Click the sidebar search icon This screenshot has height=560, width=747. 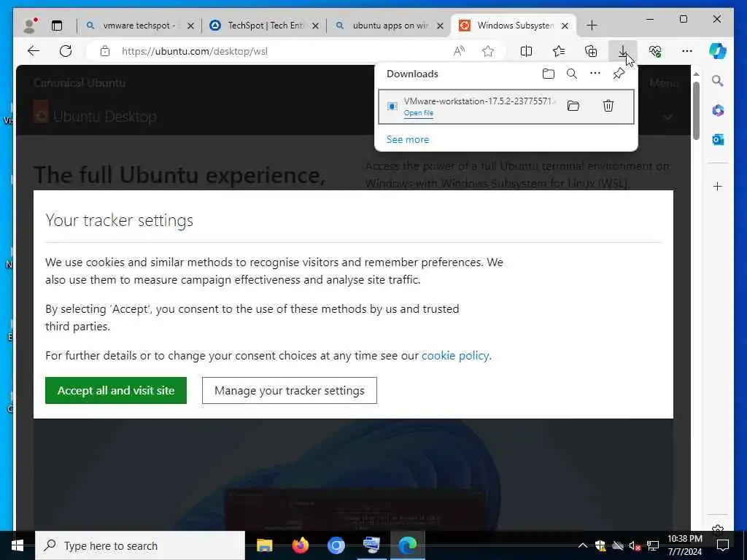point(718,81)
